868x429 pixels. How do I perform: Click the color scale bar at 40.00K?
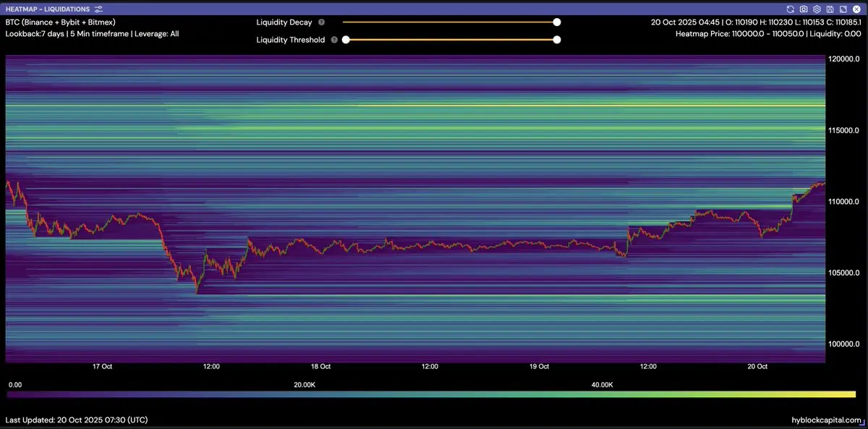[x=603, y=394]
